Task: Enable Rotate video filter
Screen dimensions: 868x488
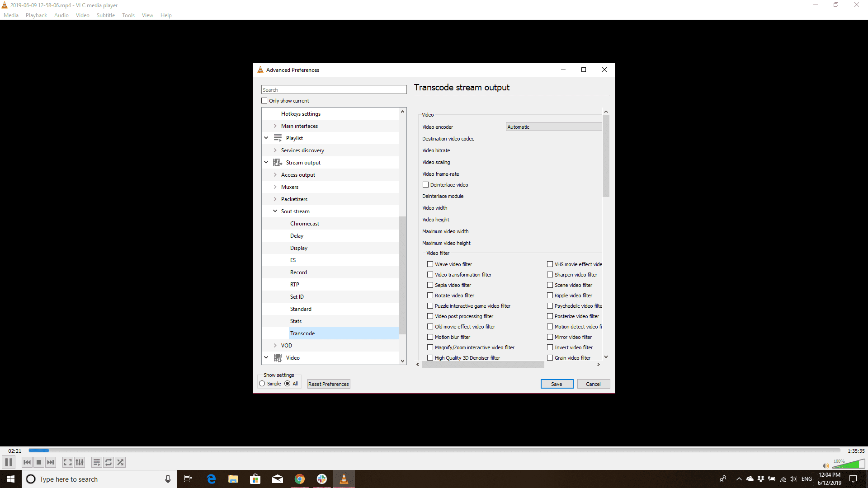Action: coord(430,296)
